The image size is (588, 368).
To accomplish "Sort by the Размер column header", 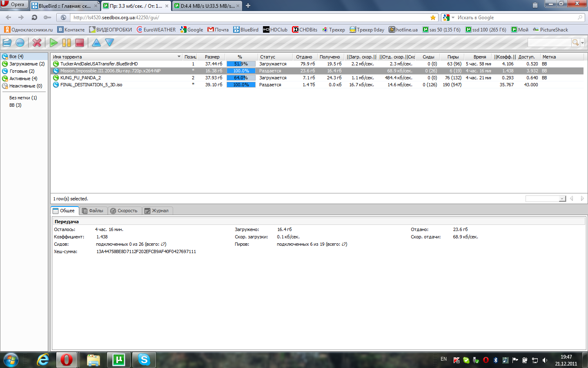I will (x=212, y=57).
